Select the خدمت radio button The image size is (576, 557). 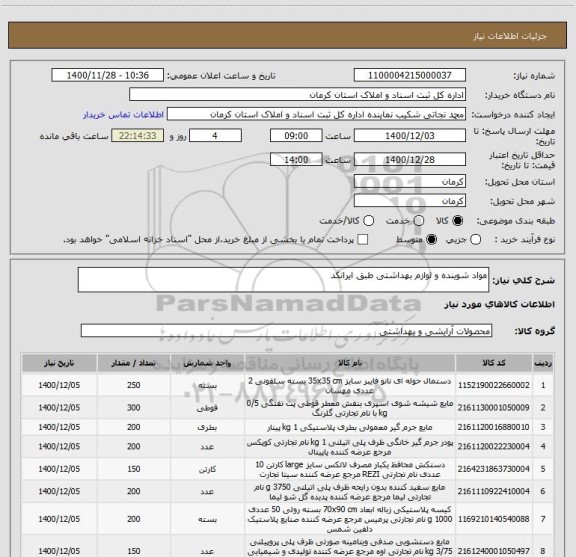click(x=419, y=221)
